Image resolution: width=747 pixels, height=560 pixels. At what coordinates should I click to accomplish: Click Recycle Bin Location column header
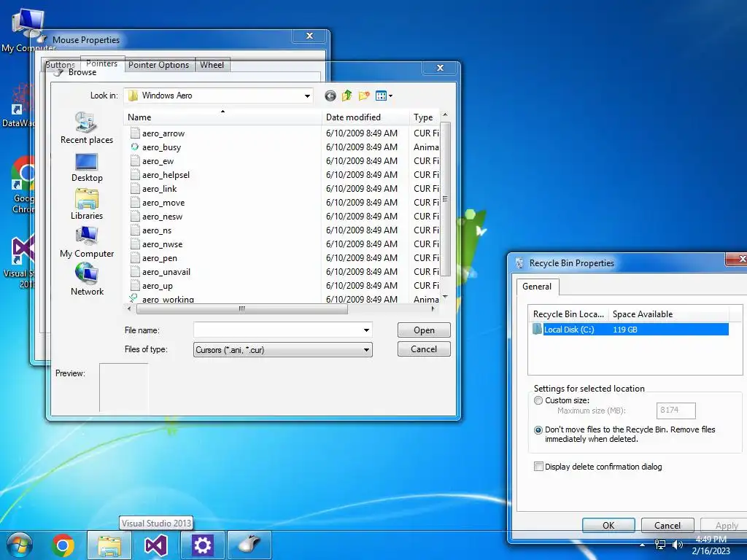point(568,314)
